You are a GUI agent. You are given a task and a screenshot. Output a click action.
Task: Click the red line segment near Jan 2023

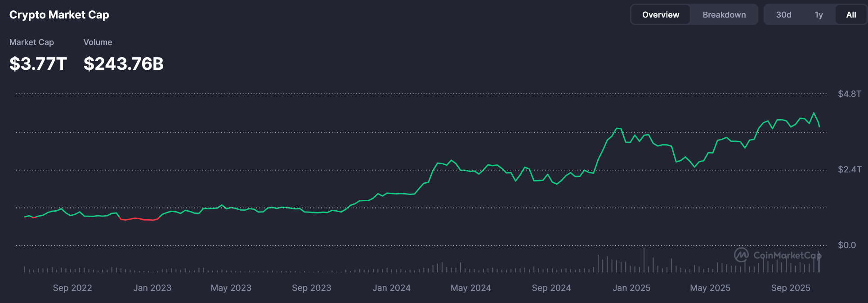139,219
